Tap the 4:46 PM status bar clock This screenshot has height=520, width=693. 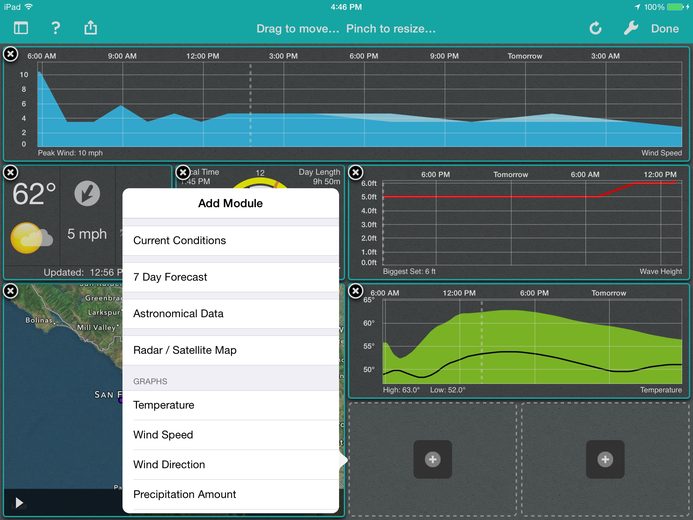pos(346,7)
